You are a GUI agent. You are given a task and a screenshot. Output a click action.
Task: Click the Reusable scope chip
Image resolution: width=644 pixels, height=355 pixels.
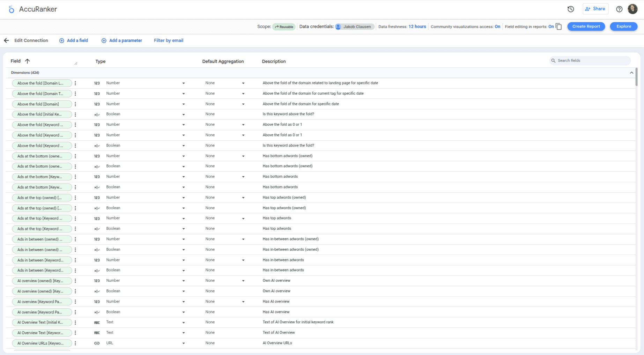tap(284, 27)
